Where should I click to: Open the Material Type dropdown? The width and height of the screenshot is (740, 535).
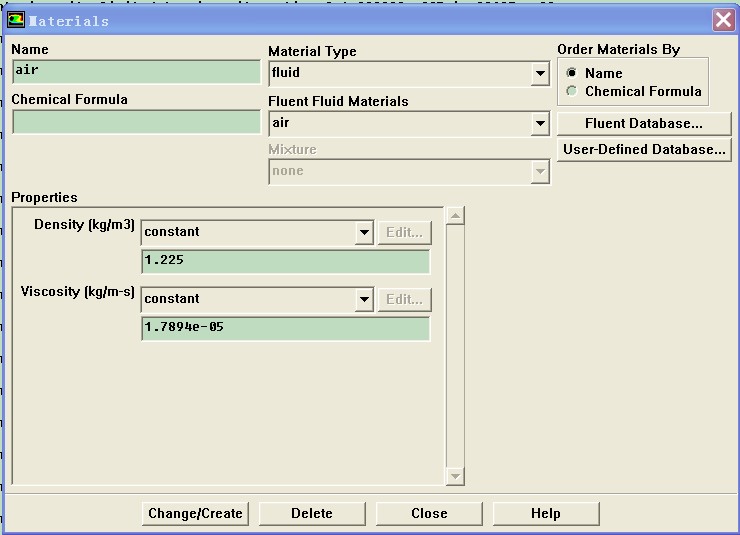point(540,73)
